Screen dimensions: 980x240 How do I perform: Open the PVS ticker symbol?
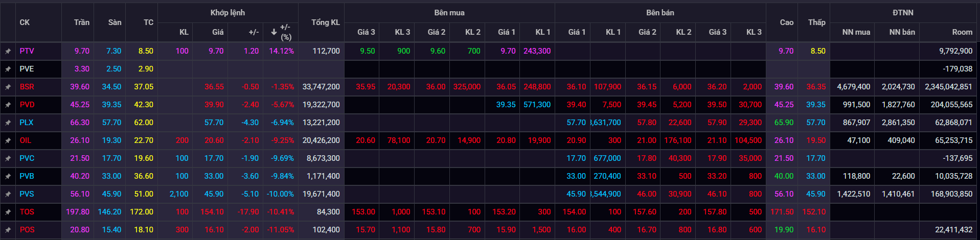pos(27,194)
